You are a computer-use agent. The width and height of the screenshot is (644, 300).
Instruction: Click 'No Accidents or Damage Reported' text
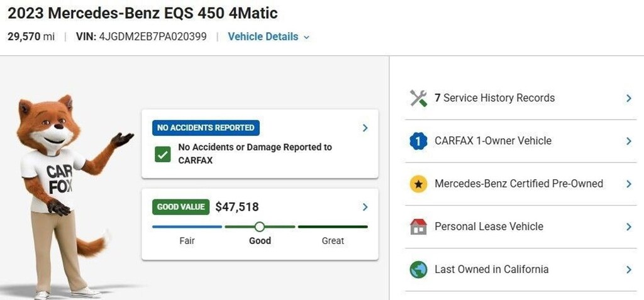pos(255,153)
